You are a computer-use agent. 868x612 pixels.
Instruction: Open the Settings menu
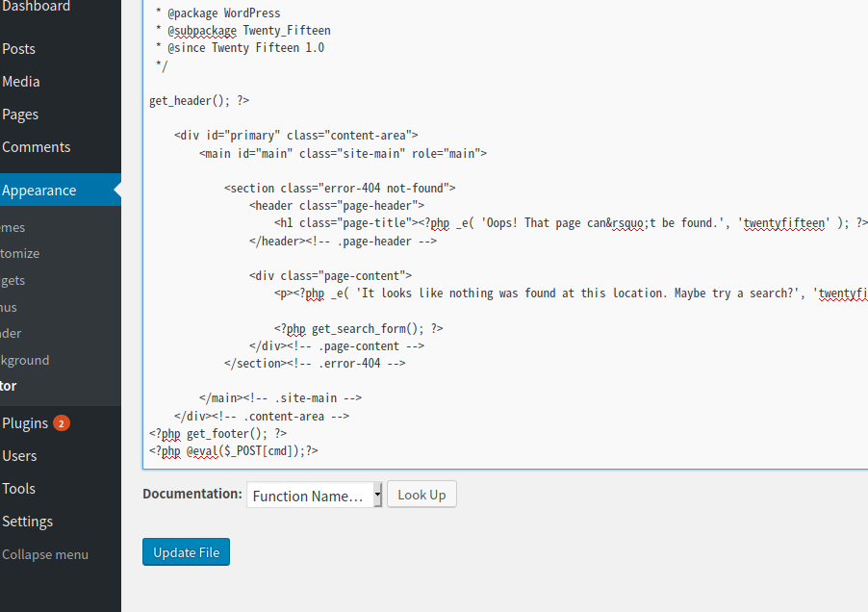28,521
